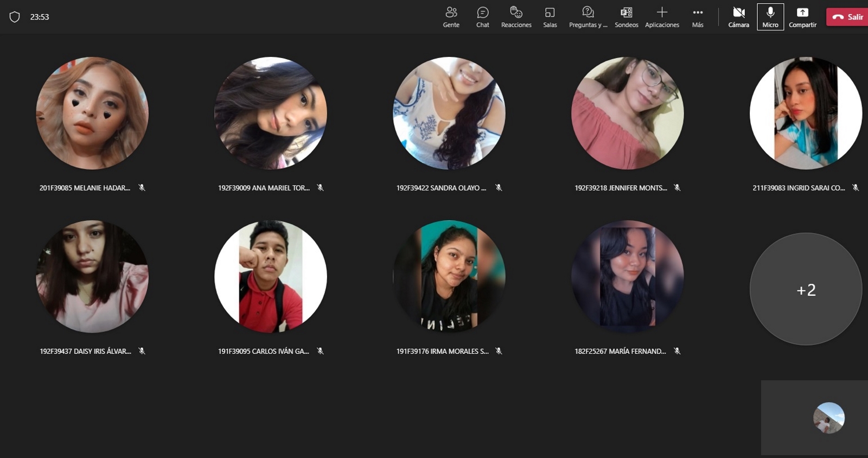
Task: Click muted mic icon for Carlos Iván
Action: tap(320, 351)
